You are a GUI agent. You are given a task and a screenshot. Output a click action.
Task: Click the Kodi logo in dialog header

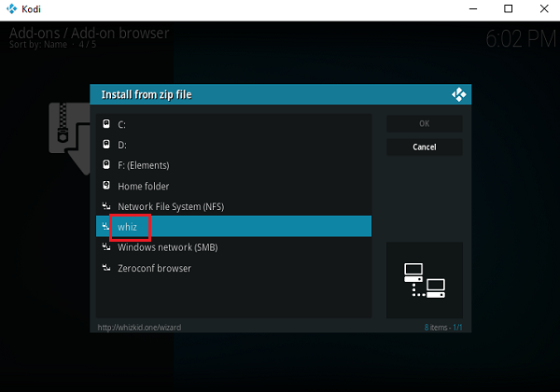coord(458,94)
